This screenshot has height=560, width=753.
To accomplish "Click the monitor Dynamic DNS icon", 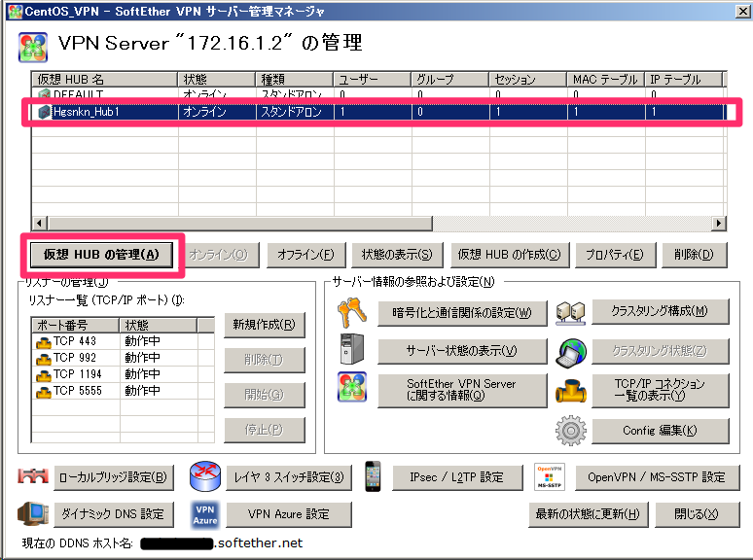I will (x=33, y=513).
